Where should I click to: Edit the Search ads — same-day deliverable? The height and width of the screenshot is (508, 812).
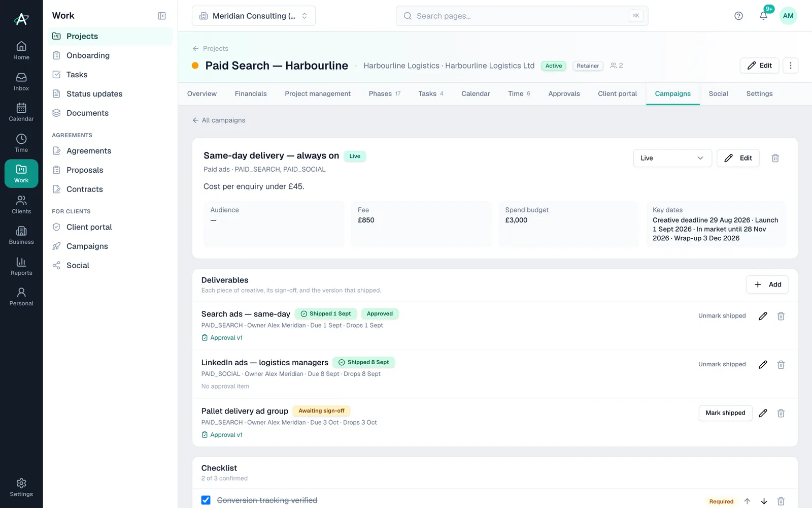tap(762, 316)
